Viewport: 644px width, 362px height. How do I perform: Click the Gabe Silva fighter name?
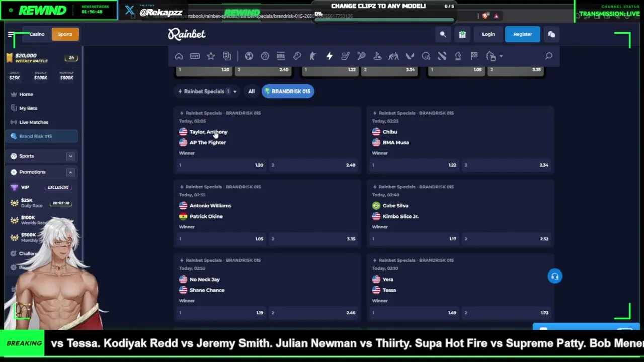pos(395,206)
